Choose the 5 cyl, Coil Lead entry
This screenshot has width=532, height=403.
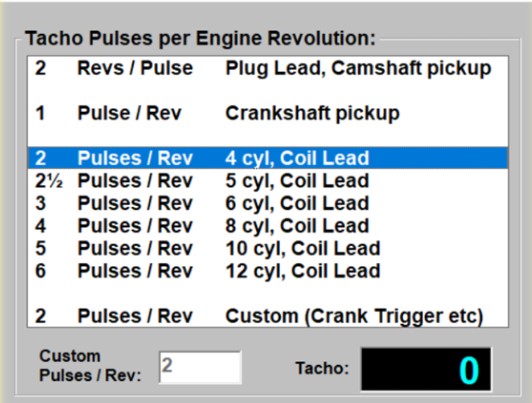tap(268, 180)
